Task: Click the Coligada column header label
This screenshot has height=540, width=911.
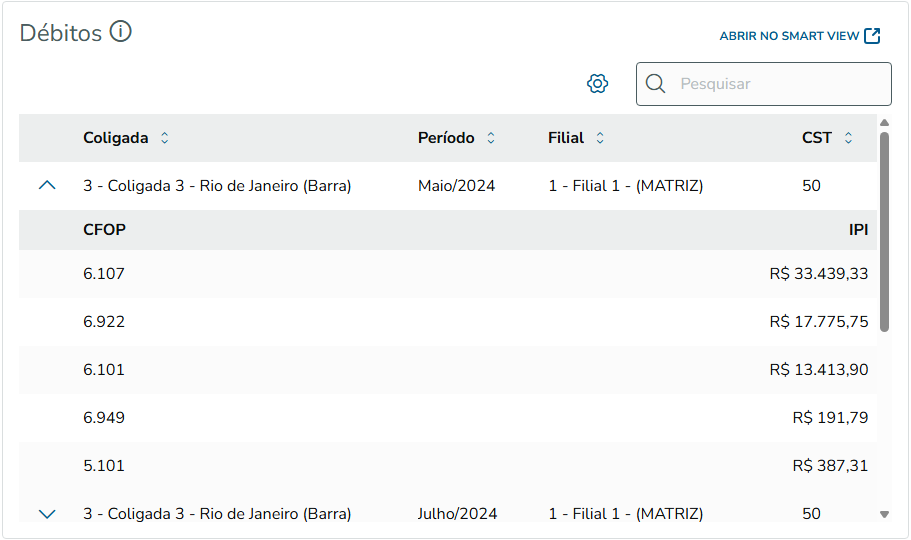Action: (116, 138)
